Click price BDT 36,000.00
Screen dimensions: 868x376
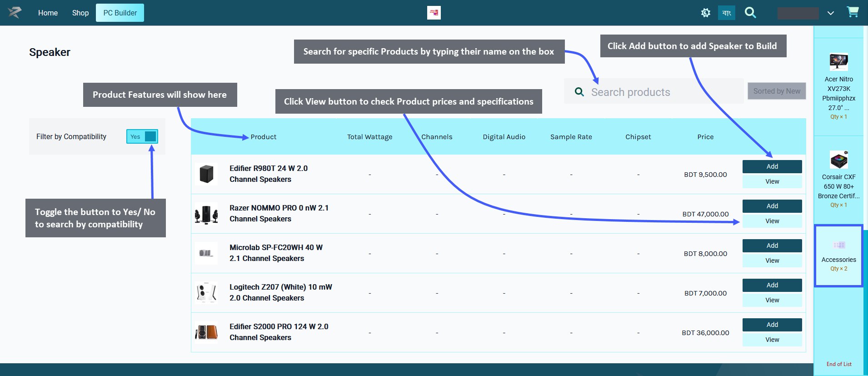pos(705,333)
